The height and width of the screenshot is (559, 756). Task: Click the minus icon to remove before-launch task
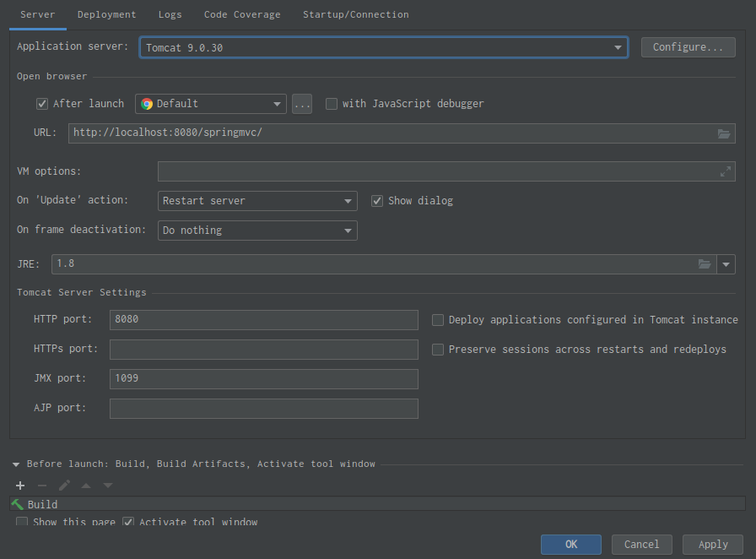(42, 486)
